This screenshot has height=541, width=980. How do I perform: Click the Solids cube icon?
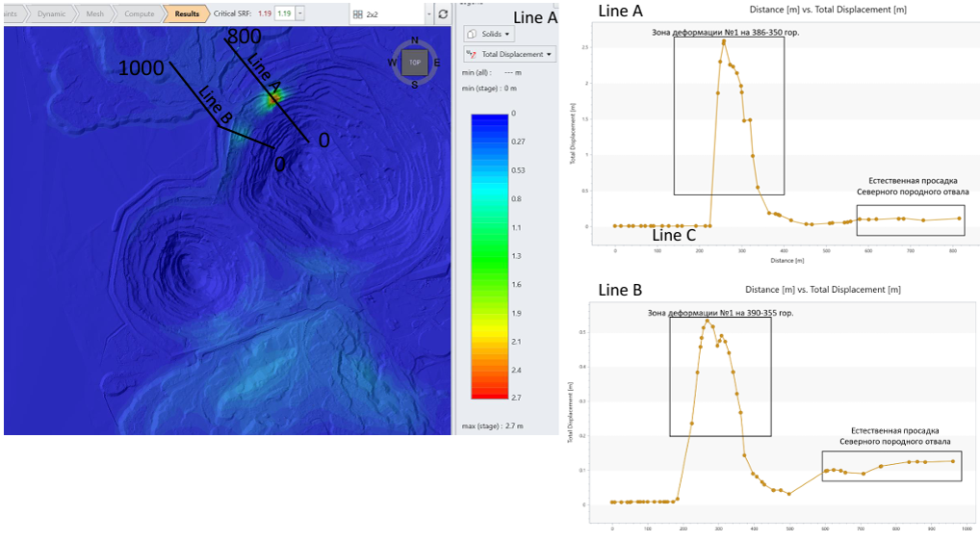(x=471, y=35)
